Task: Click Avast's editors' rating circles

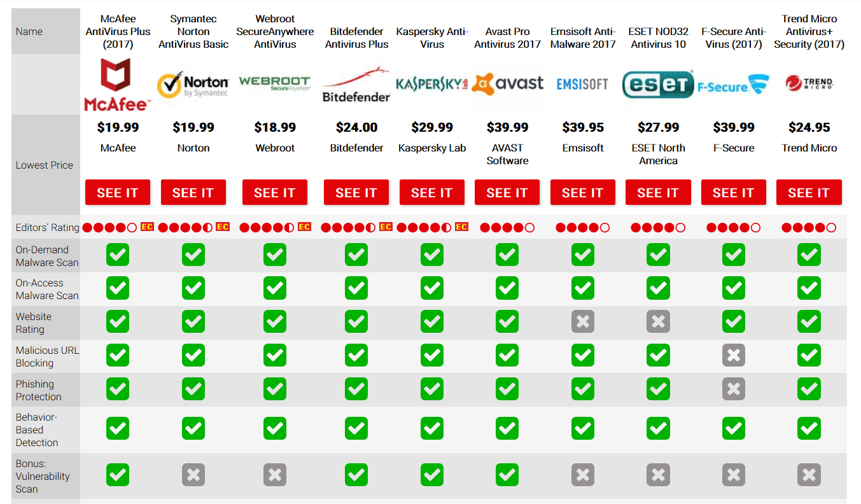Action: (507, 227)
